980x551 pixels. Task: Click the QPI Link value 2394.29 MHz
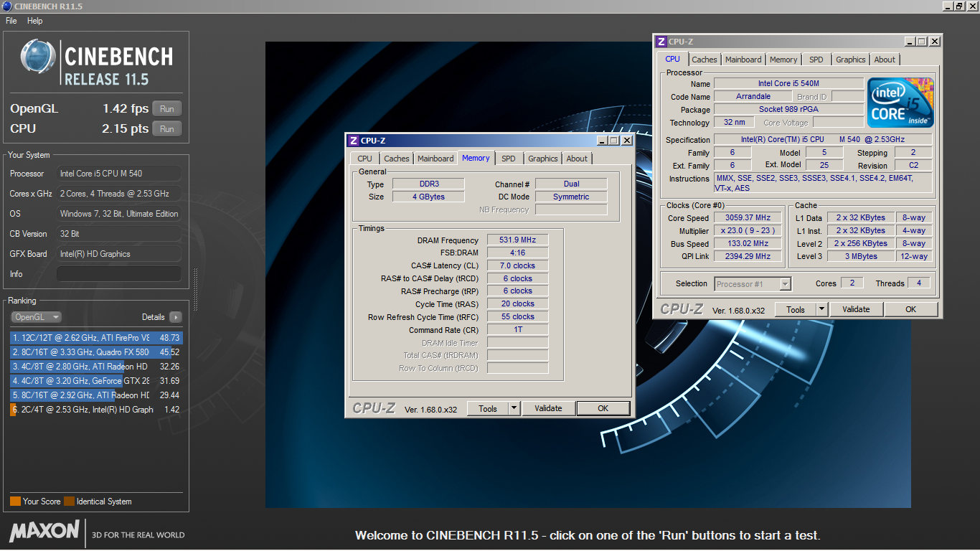(x=749, y=256)
